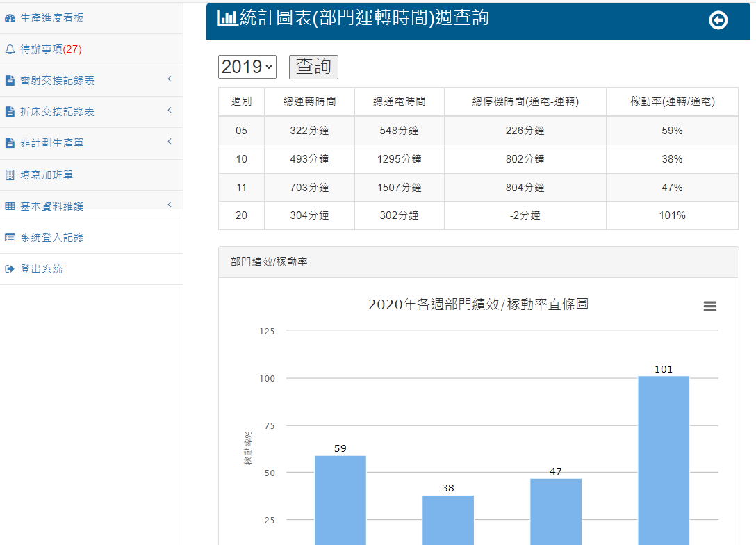Click the chart bar labeled 101

click(x=664, y=461)
